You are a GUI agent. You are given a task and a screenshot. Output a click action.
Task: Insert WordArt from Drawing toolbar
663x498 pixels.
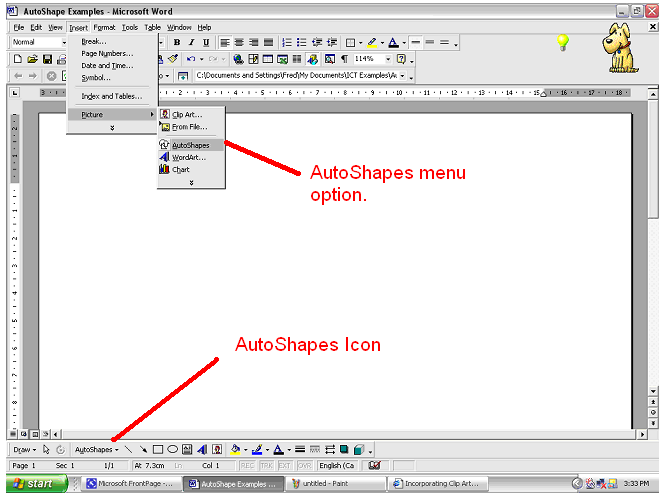click(x=202, y=449)
